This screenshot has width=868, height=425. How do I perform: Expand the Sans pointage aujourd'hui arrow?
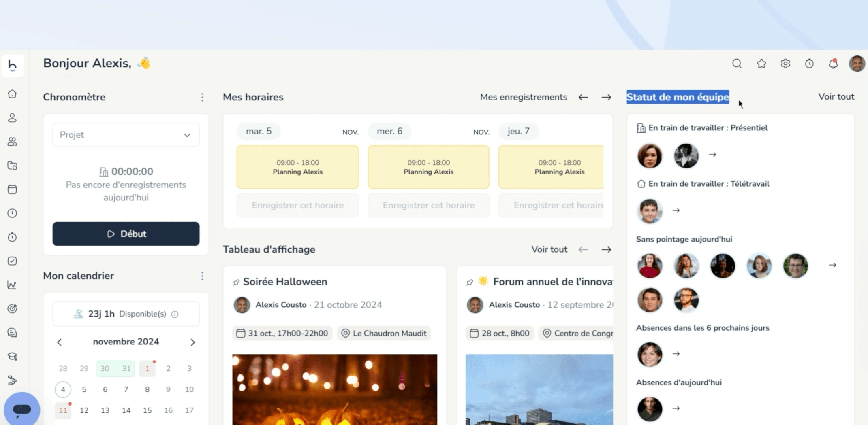point(832,265)
